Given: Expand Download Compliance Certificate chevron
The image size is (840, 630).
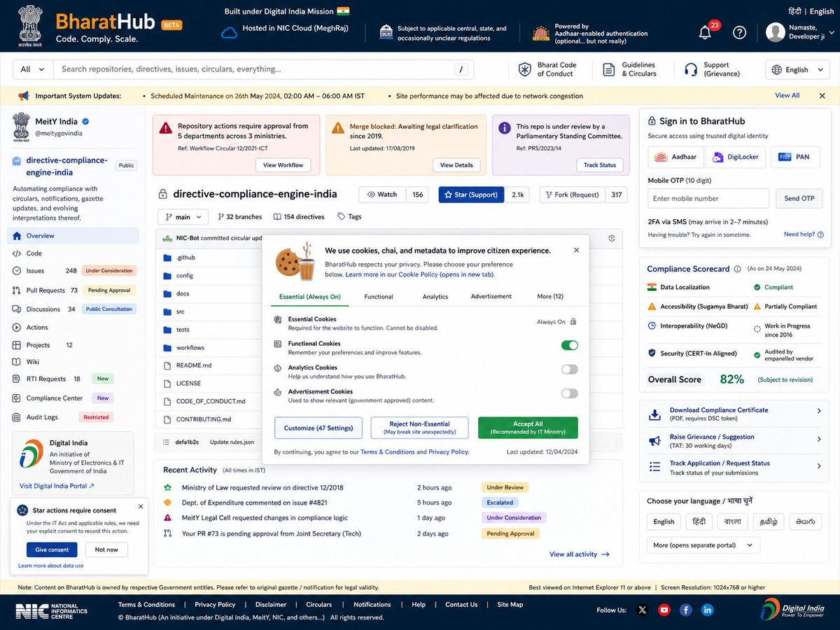Looking at the screenshot, I should [819, 411].
